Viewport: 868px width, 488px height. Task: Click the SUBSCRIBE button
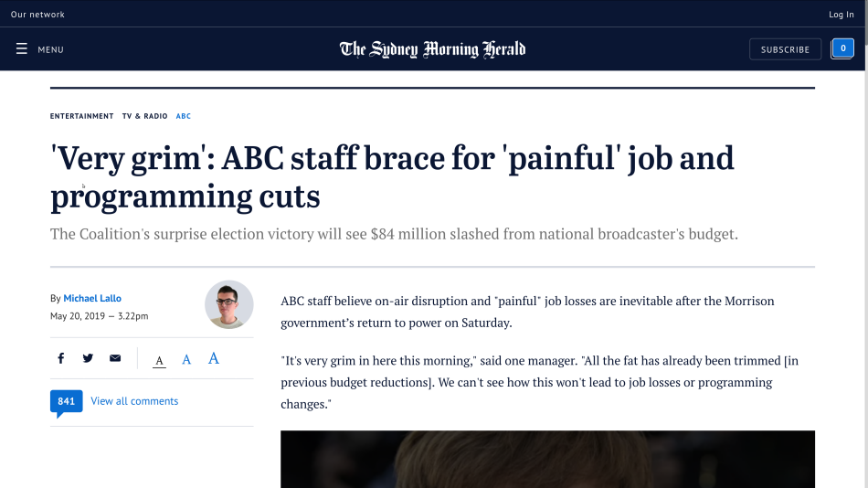pos(785,49)
